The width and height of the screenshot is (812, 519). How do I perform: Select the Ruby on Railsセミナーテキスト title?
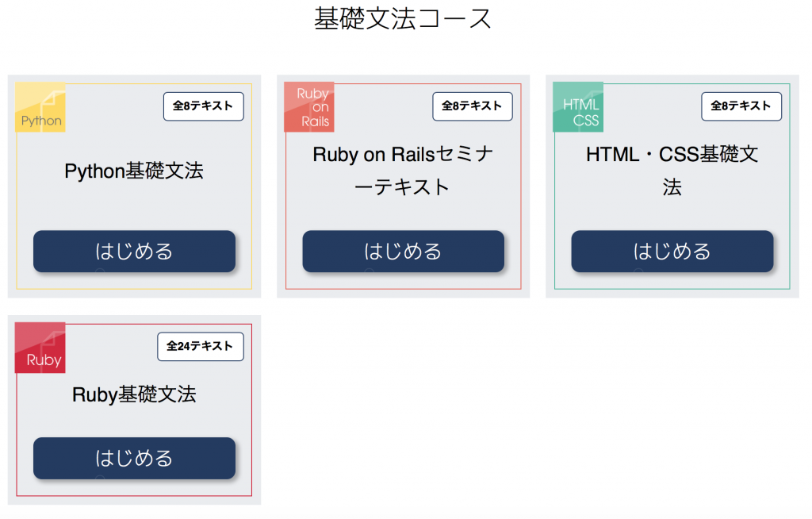[x=403, y=171]
